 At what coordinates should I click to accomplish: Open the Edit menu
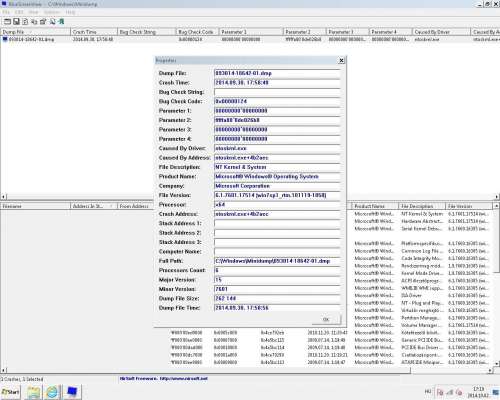click(19, 12)
